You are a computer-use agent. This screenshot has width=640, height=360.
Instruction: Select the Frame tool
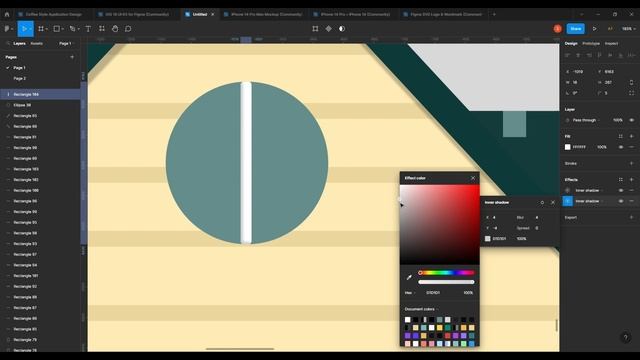[x=41, y=29]
